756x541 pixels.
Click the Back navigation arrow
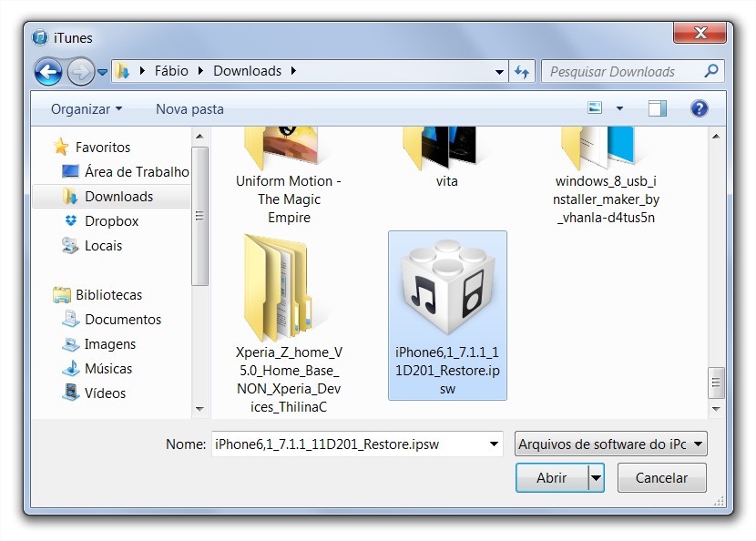(47, 72)
